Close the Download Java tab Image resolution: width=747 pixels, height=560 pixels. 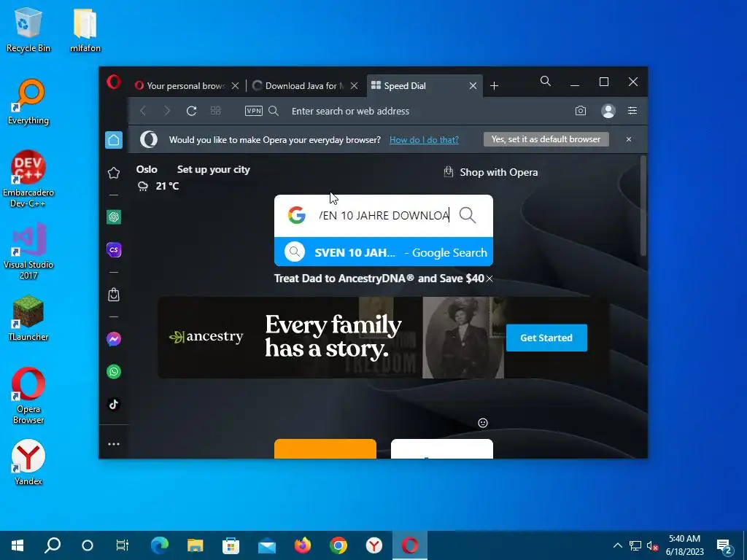[354, 86]
